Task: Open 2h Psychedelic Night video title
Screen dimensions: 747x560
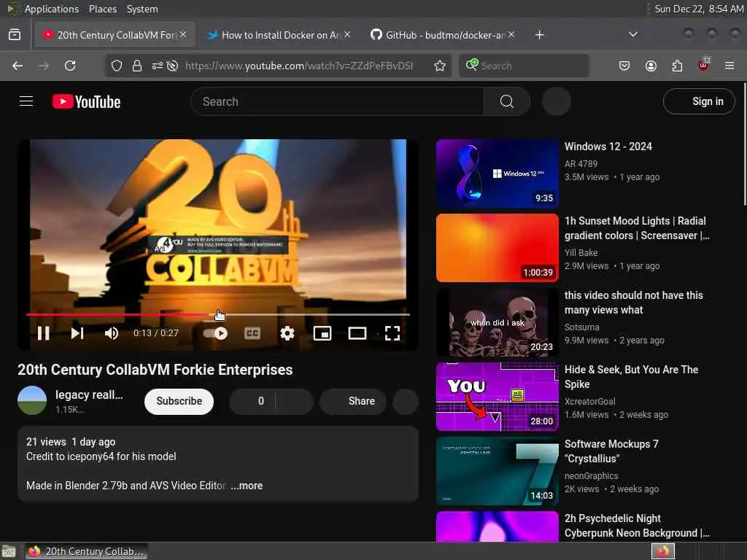Action: pos(636,525)
